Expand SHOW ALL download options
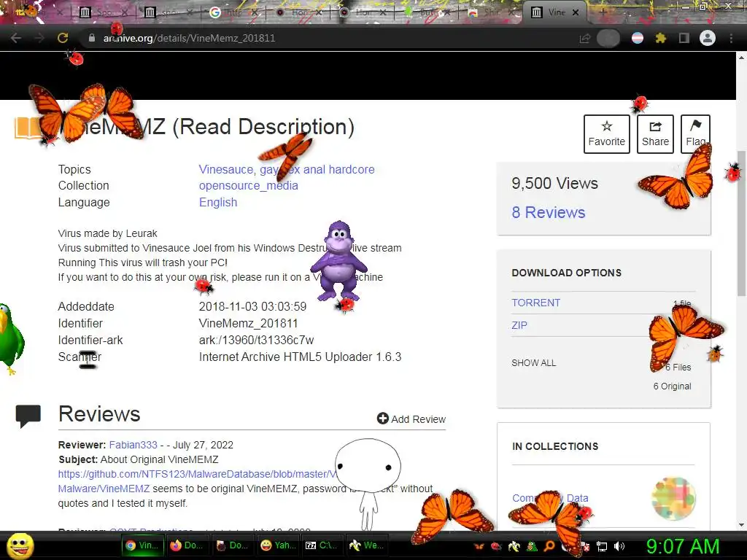The height and width of the screenshot is (560, 747). [x=533, y=363]
